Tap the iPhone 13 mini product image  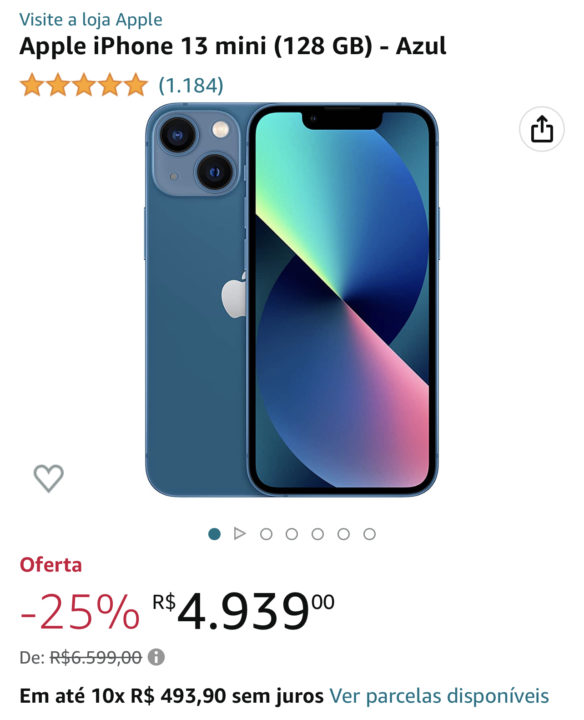pos(292,299)
